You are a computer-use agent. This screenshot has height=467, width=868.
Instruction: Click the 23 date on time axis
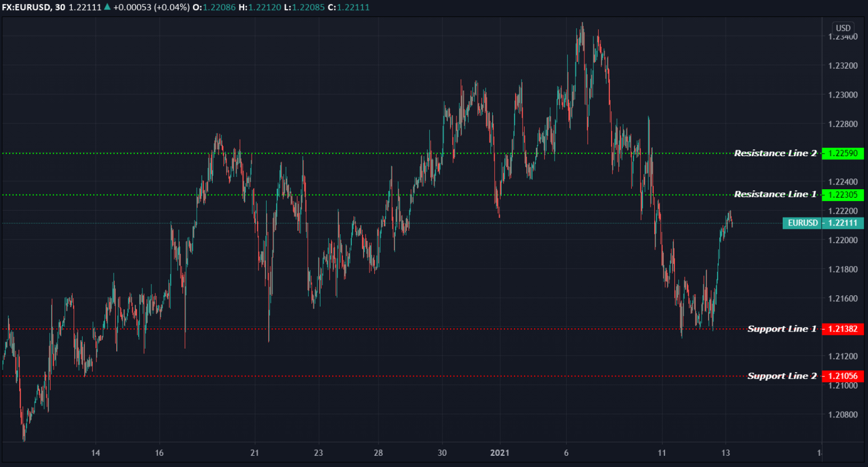click(318, 453)
